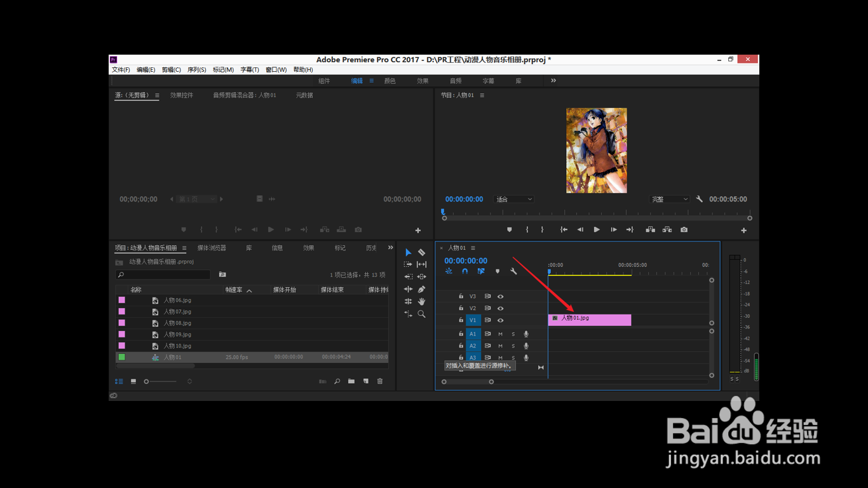Step forward one frame in Program monitor

[x=613, y=229]
